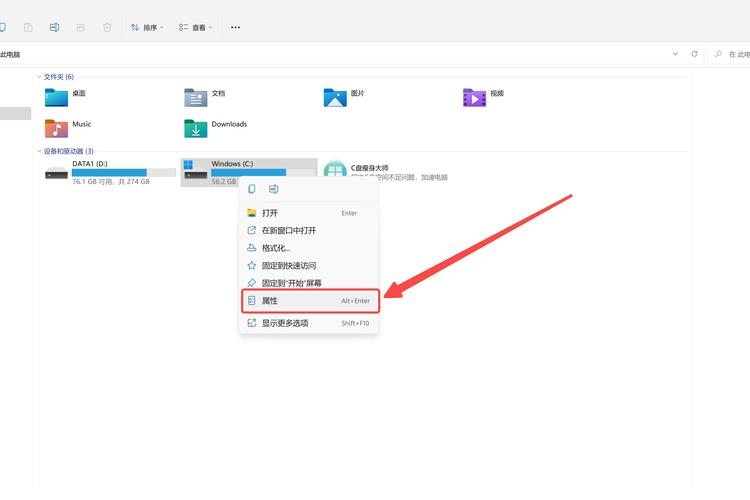Click 此电脑 in the address bar

click(10, 55)
